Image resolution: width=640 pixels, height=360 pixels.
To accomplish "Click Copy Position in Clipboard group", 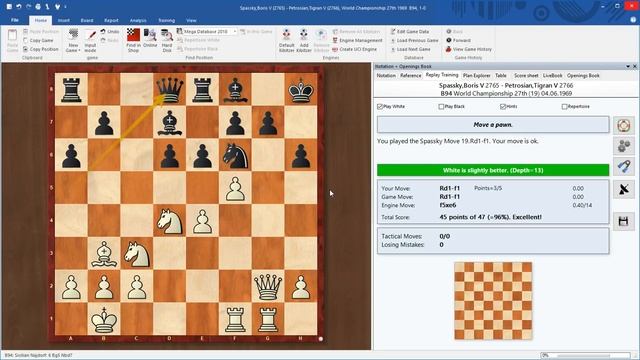I will click(40, 49).
